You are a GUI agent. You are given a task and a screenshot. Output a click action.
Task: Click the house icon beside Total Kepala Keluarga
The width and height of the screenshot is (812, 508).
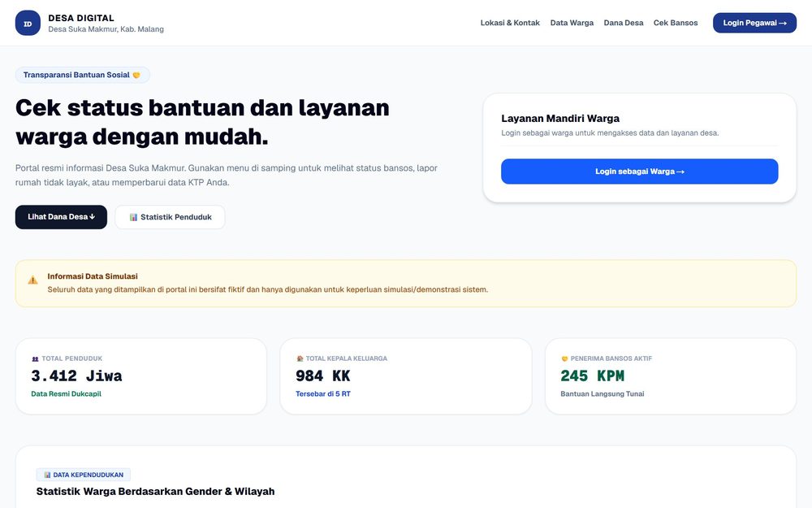pyautogui.click(x=300, y=358)
